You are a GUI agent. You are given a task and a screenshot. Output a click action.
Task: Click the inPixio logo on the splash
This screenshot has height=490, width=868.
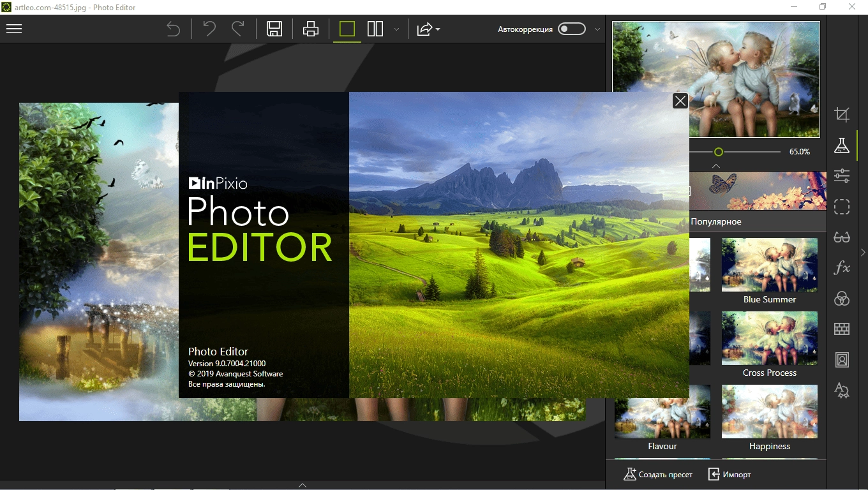(x=218, y=184)
